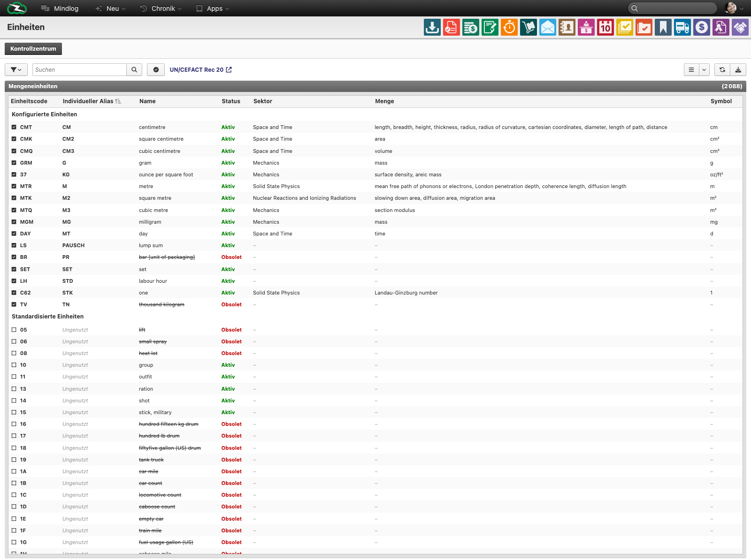The width and height of the screenshot is (751, 560).
Task: Open the stopwatch time tracking app icon
Action: [509, 27]
